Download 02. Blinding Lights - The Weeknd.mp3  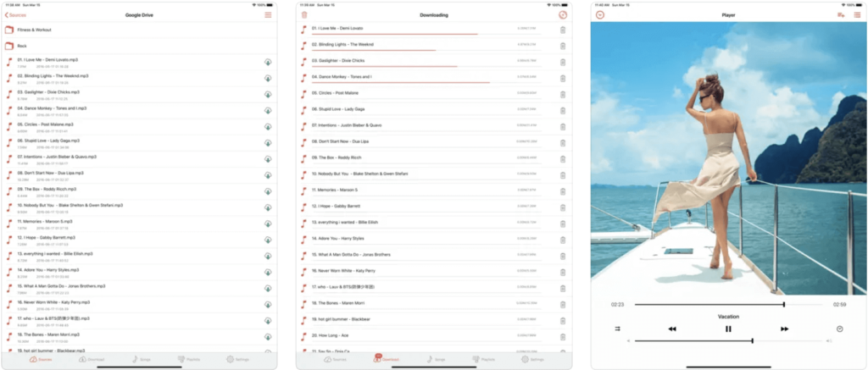pyautogui.click(x=267, y=78)
